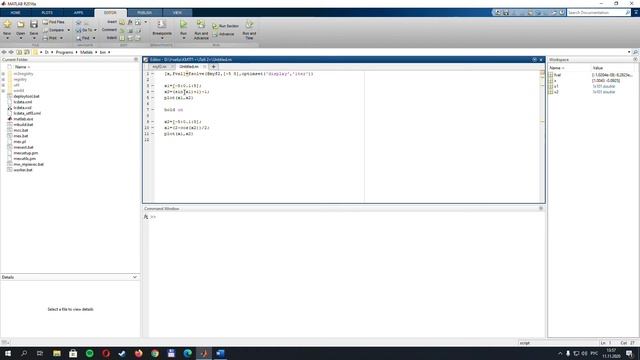This screenshot has height=360, width=640.
Task: Click the Search Documentation field
Action: pyautogui.click(x=596, y=13)
